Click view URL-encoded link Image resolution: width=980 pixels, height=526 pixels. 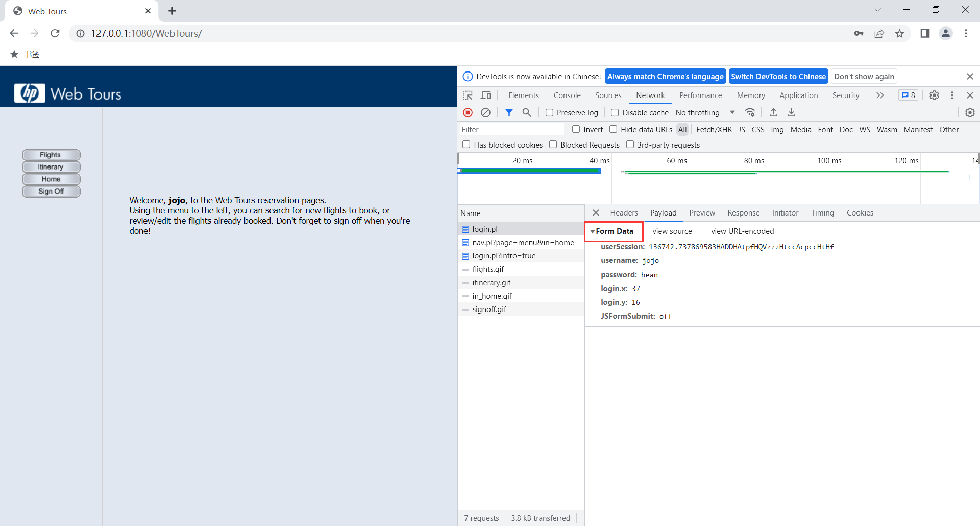coord(742,231)
